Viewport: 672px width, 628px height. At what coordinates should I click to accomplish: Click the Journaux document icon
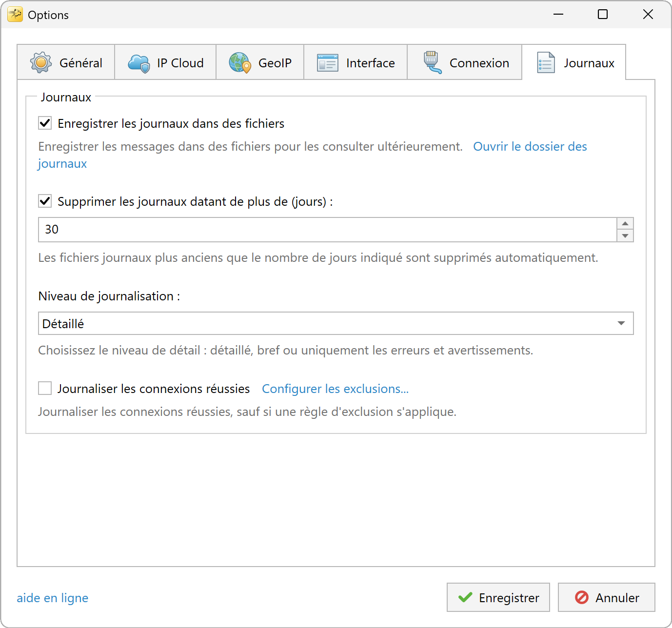546,62
